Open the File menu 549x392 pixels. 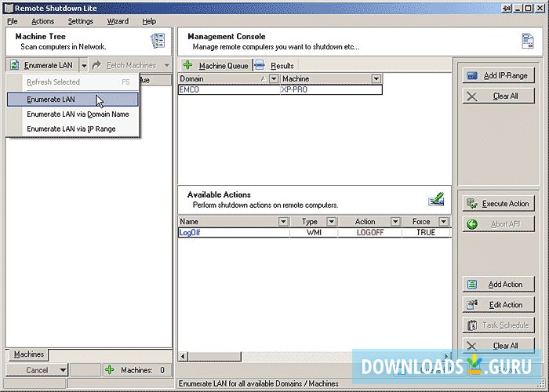tap(13, 21)
